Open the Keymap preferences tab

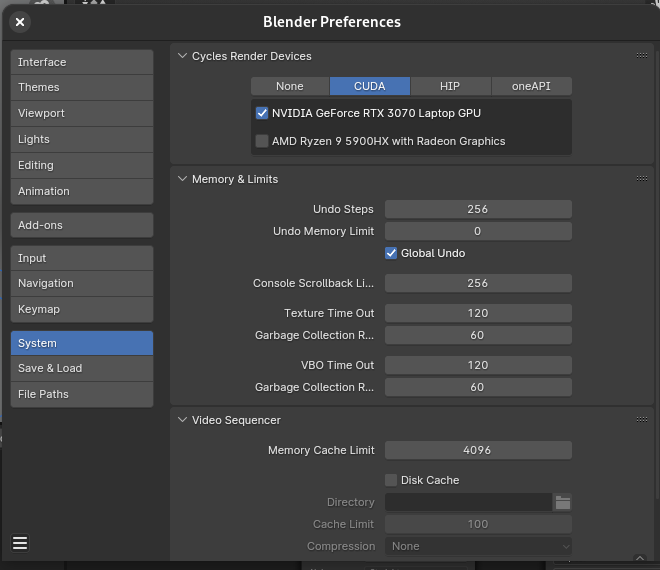pyautogui.click(x=81, y=309)
